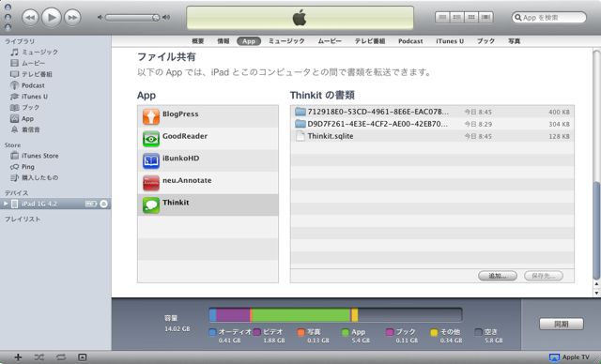The image size is (601, 364).
Task: Click the 400 KB size of folder 712918E0
Action: point(560,113)
